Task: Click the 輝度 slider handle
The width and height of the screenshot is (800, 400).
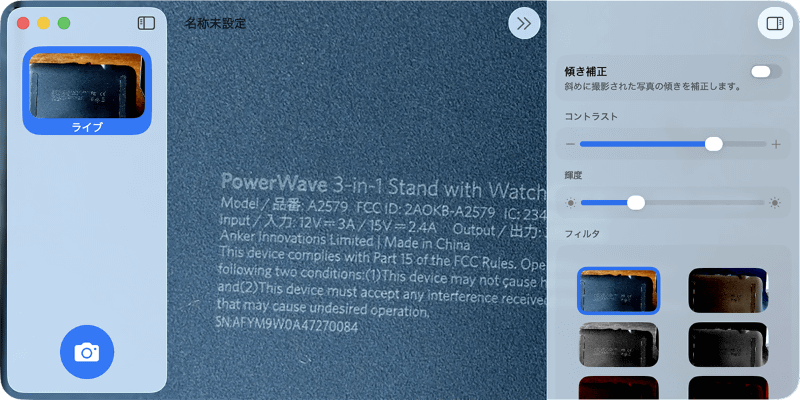Action: (636, 203)
